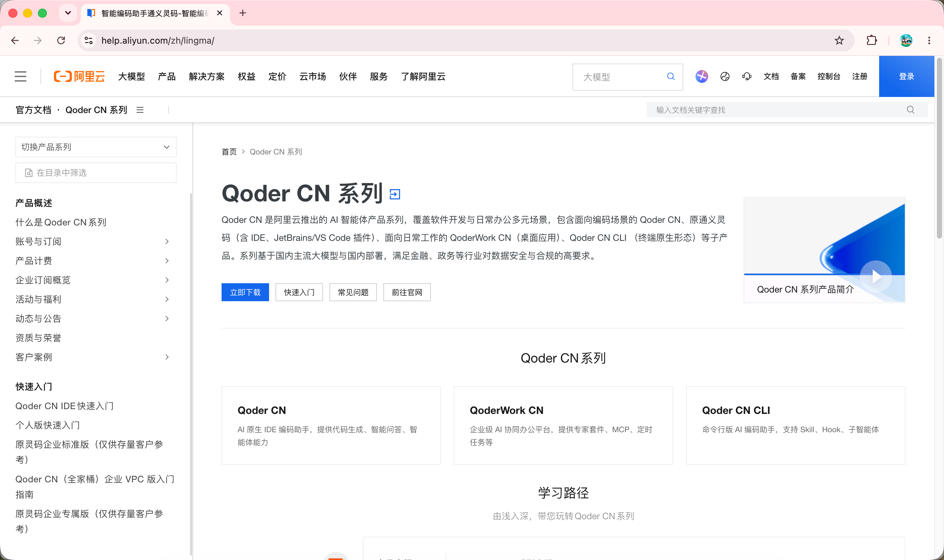Image resolution: width=944 pixels, height=560 pixels.
Task: Click the 立即下载 button
Action: [x=245, y=292]
